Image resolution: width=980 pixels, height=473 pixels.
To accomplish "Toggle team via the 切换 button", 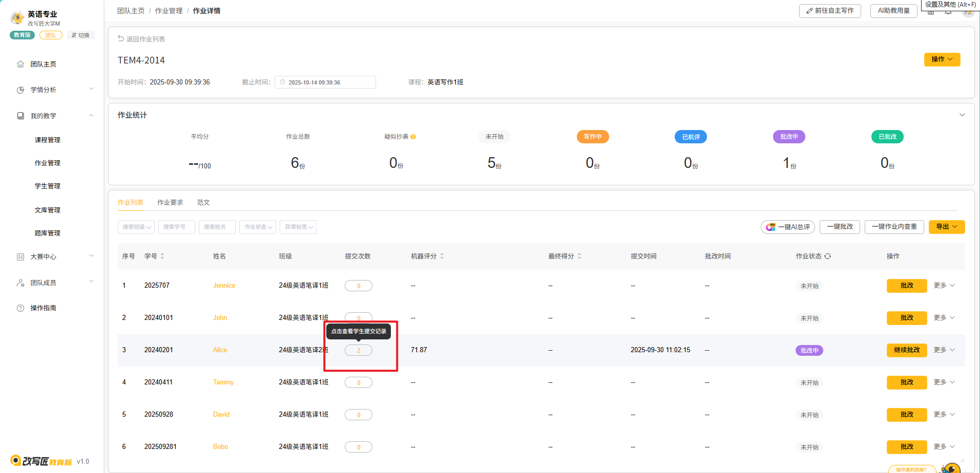I will 81,35.
